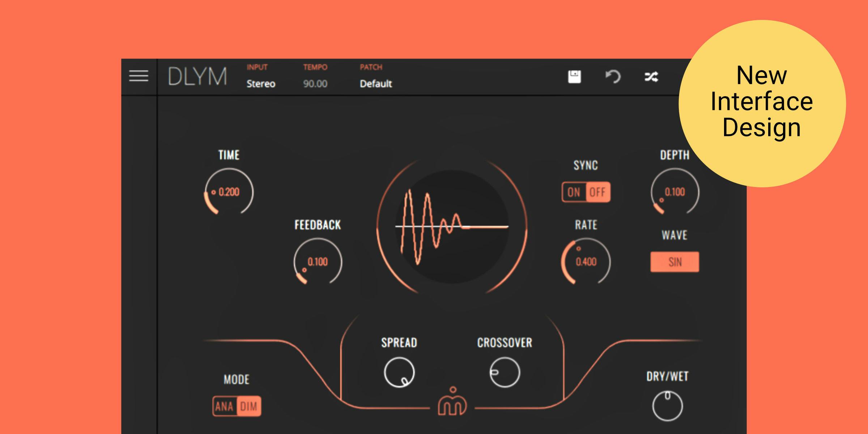Screen dimensions: 868x434
Task: Click the Feedback knob
Action: tap(318, 261)
